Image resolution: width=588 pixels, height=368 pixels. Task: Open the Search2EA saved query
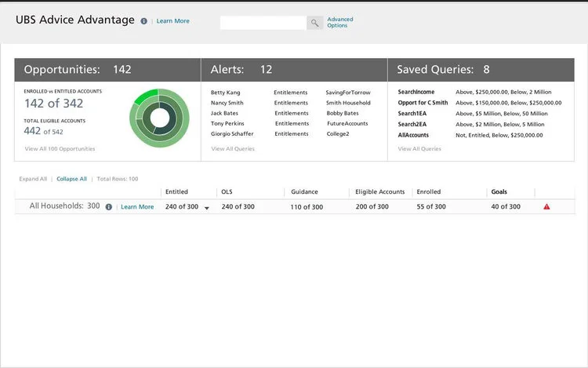(x=412, y=124)
